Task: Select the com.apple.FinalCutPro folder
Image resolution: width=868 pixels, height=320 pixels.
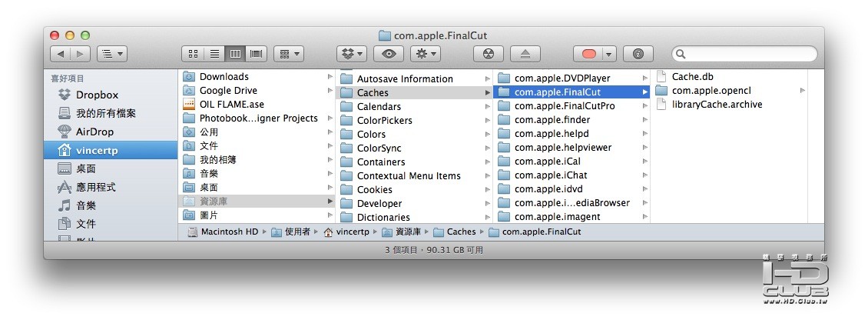Action: (571, 106)
